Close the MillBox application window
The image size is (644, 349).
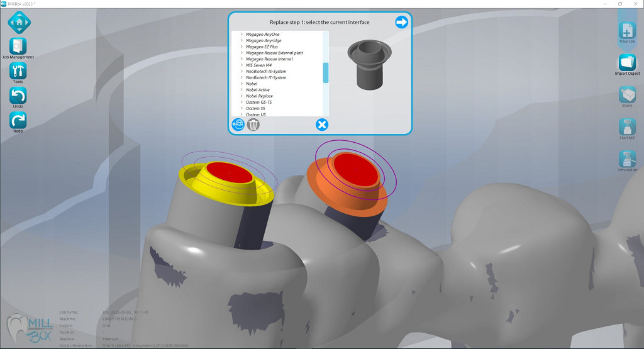click(x=635, y=4)
